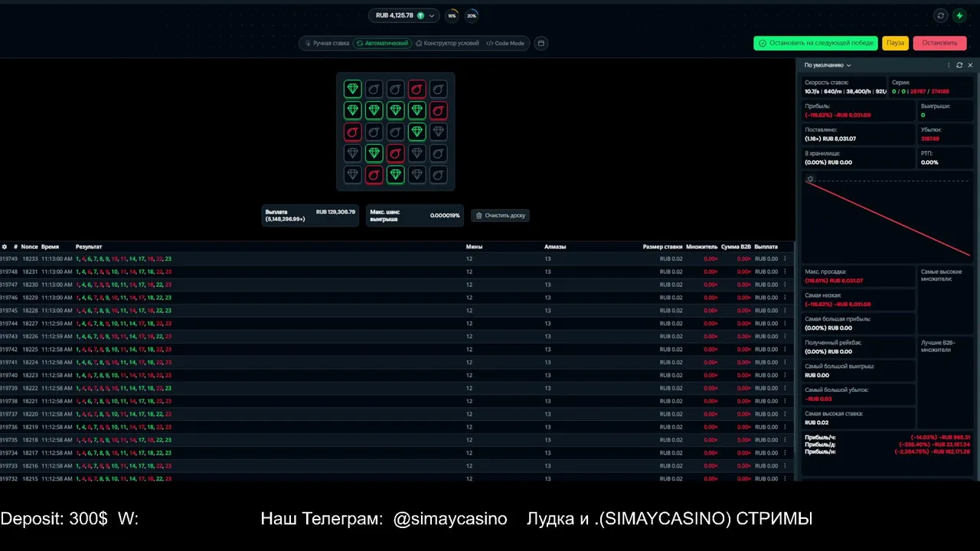
Task: Open the window layout icon beside Code Mode
Action: [x=541, y=44]
